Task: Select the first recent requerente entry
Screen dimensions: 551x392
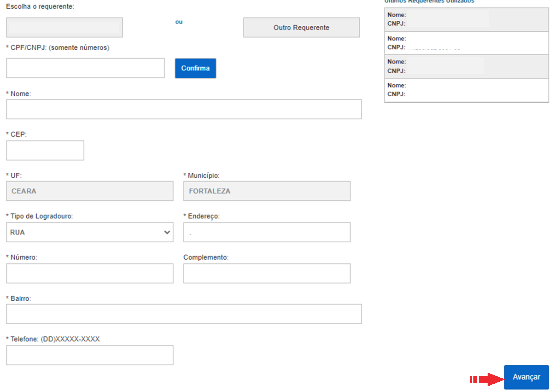Action: tap(466, 19)
